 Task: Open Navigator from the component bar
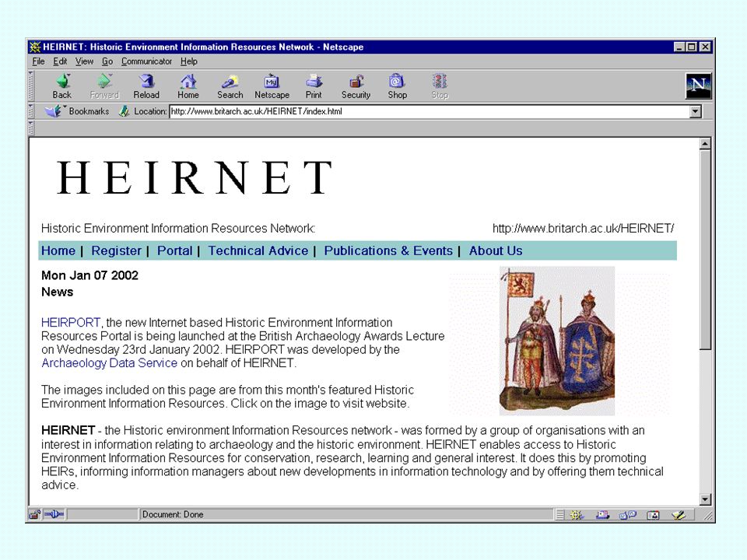coord(577,515)
